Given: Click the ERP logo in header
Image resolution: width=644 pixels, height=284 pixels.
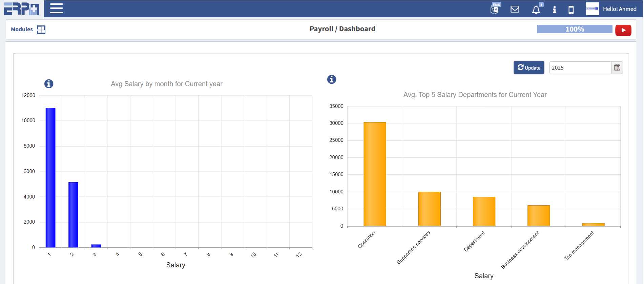Looking at the screenshot, I should pyautogui.click(x=21, y=8).
